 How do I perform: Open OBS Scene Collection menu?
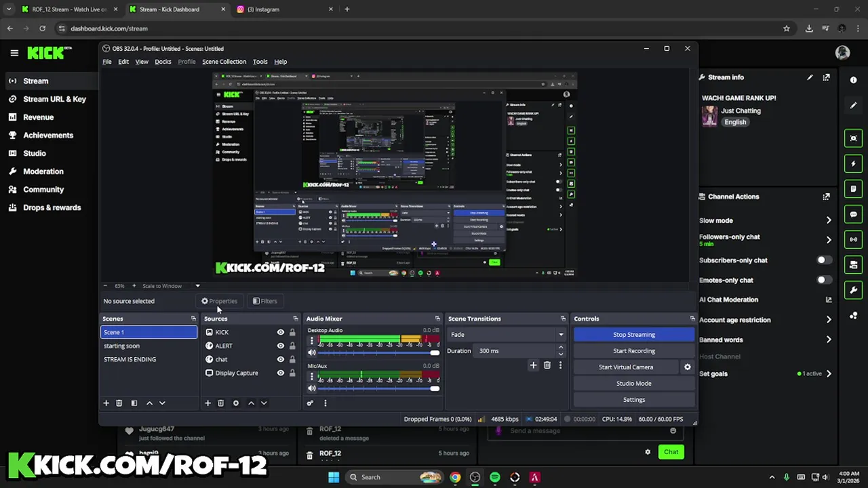(224, 62)
